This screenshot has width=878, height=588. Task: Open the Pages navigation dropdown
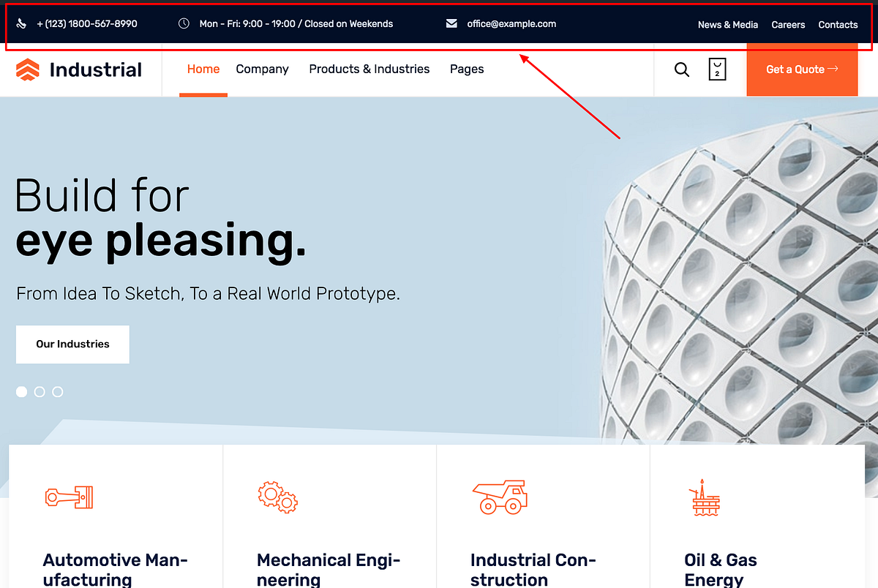click(467, 69)
